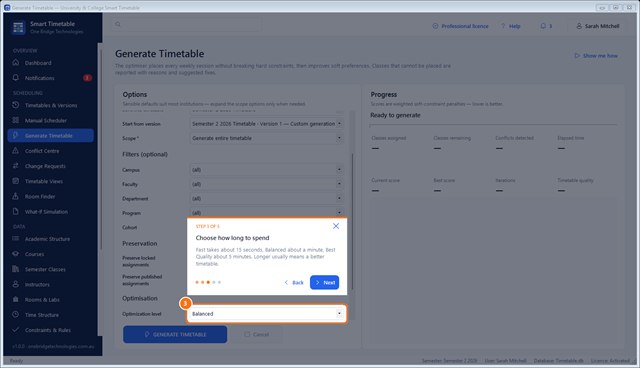Click the 'Filters (optional)' heading
This screenshot has width=640, height=368.
(x=145, y=154)
